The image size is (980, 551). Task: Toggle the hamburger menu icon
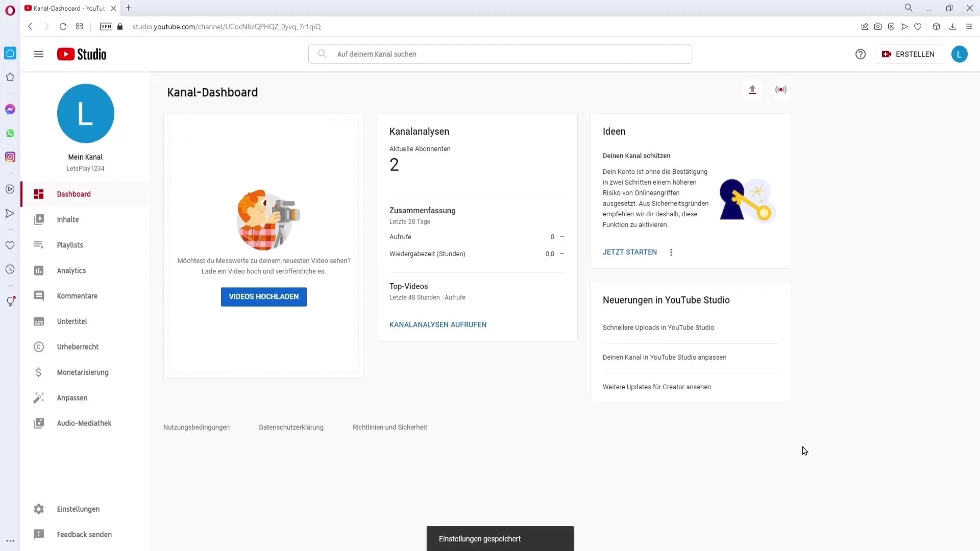38,54
